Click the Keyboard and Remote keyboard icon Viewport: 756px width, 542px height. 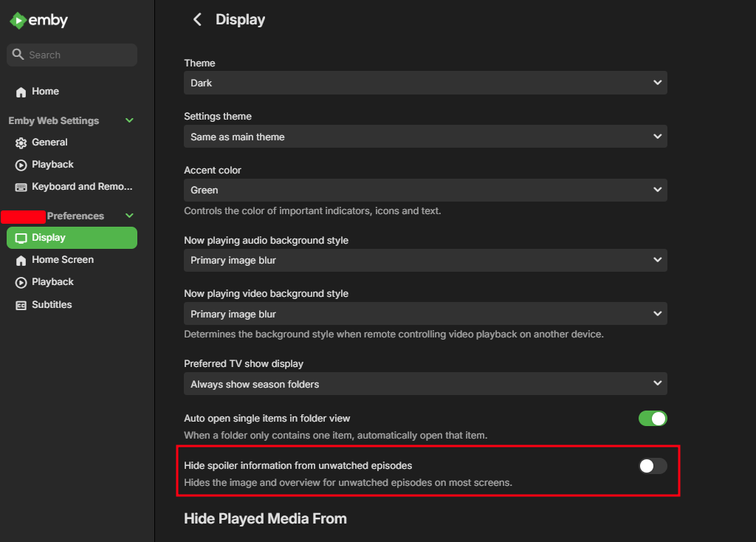(x=21, y=187)
